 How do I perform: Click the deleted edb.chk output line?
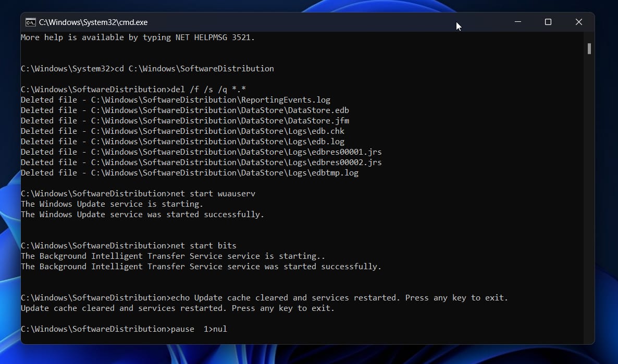pos(182,131)
